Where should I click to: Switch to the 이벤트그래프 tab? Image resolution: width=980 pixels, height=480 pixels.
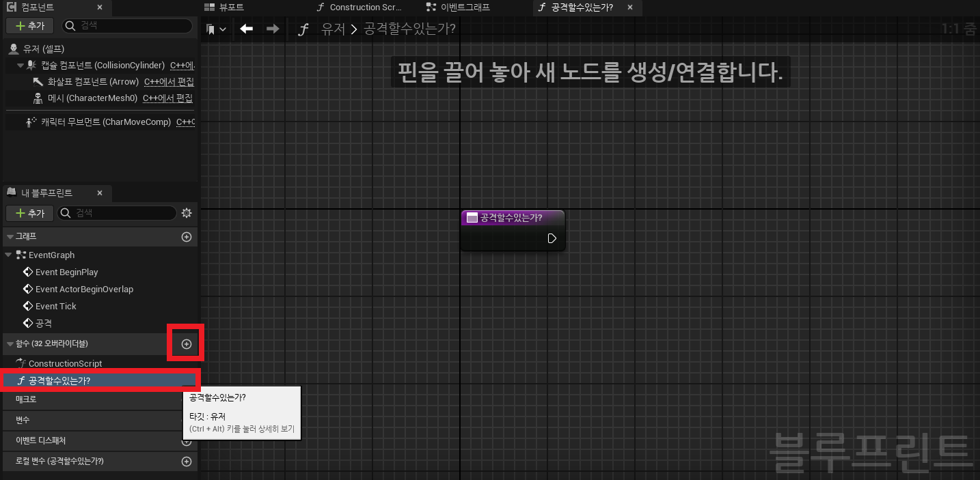458,8
